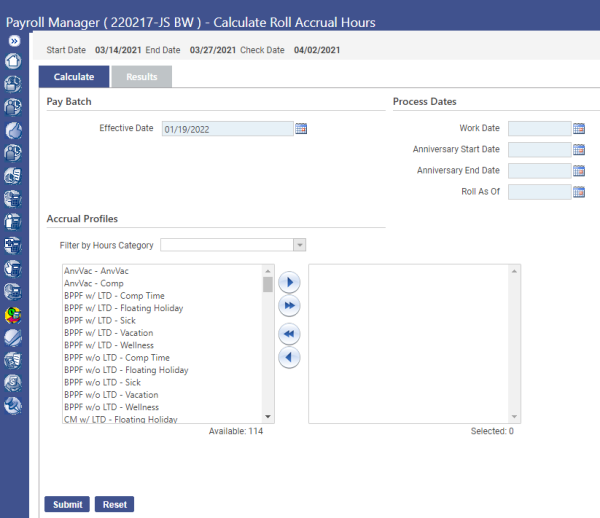Image resolution: width=600 pixels, height=518 pixels.
Task: Move selected profile to the right list
Action: pyautogui.click(x=289, y=283)
